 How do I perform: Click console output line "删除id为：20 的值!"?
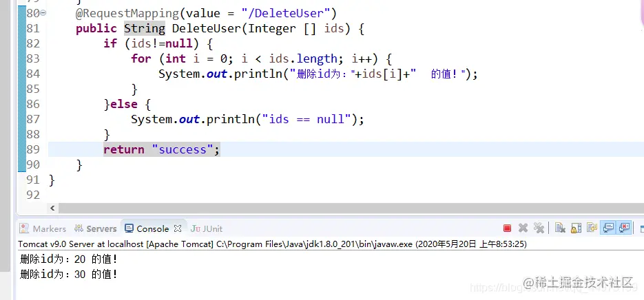coord(69,259)
